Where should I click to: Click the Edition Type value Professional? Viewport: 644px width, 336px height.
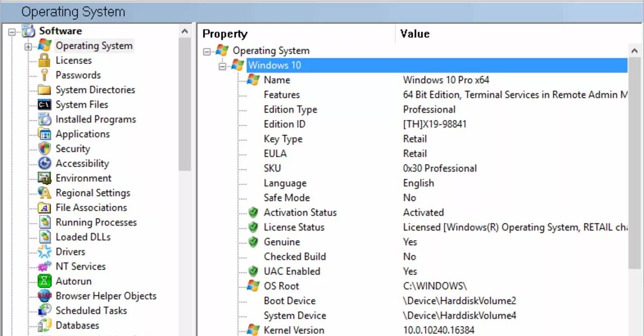(429, 110)
